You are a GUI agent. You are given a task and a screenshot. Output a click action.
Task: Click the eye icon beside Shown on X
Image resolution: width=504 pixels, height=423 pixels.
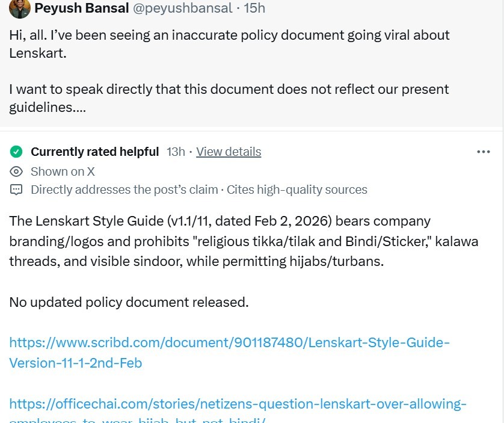(17, 171)
